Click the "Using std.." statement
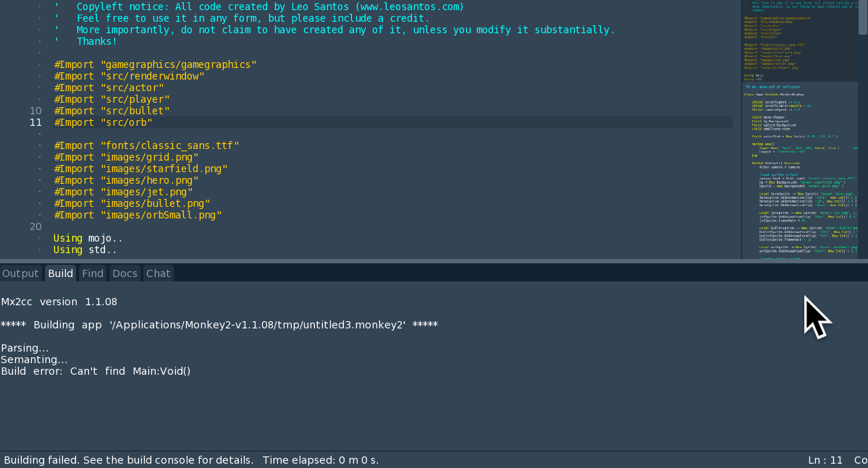This screenshot has height=468, width=868. (x=85, y=250)
